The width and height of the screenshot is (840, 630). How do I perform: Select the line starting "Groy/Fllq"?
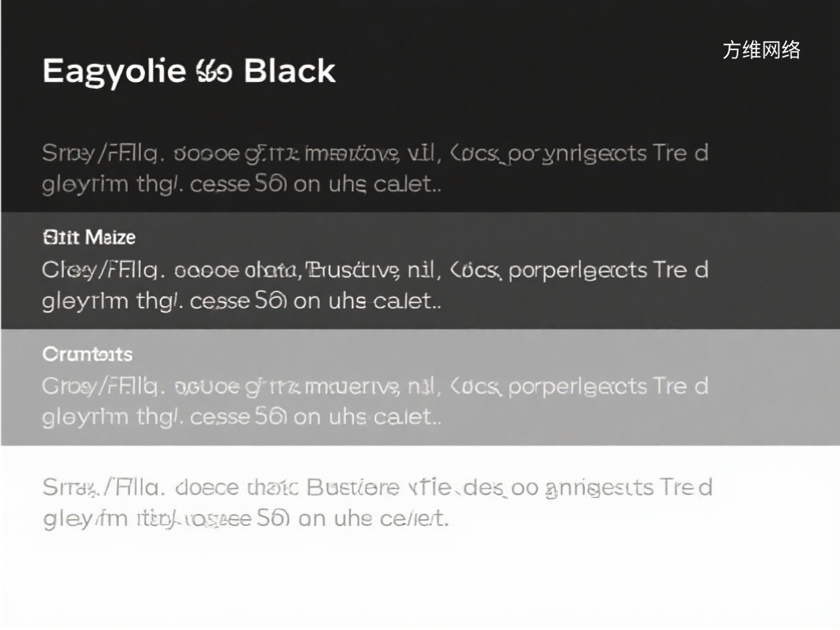(x=374, y=386)
